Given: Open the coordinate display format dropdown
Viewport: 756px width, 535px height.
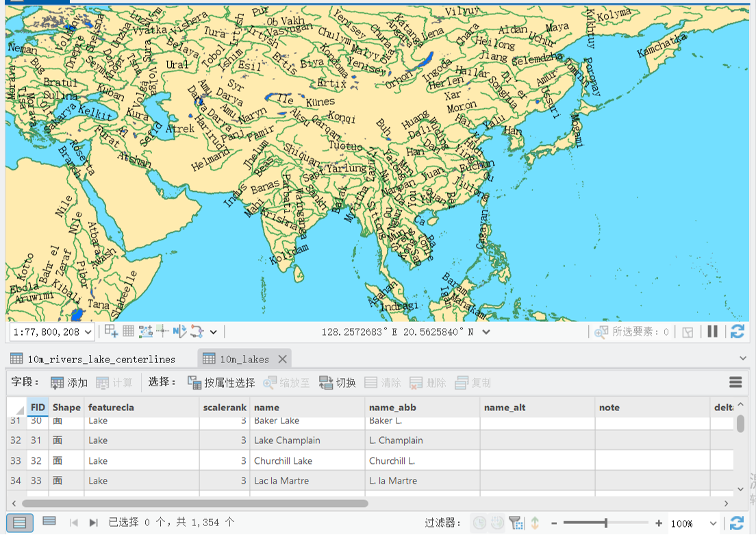Looking at the screenshot, I should pos(486,332).
